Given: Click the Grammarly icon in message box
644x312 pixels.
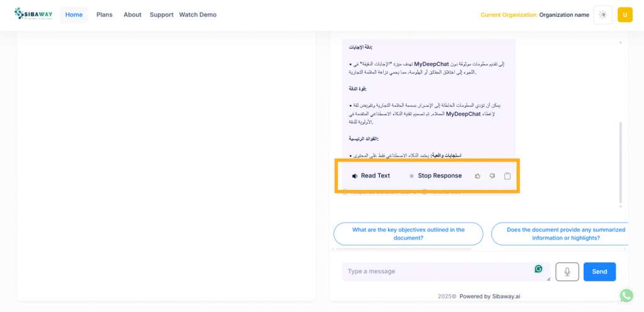Looking at the screenshot, I should point(538,269).
